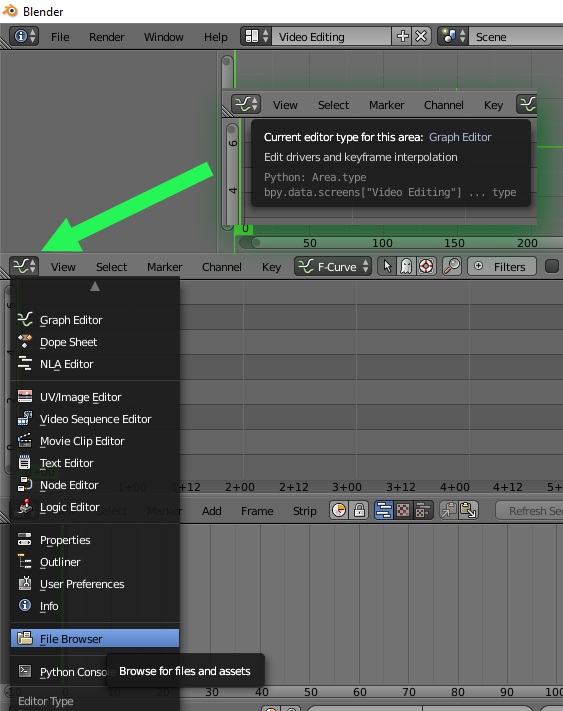Click the Video Editing layout name field
Image resolution: width=563 pixels, height=711 pixels.
coord(332,36)
